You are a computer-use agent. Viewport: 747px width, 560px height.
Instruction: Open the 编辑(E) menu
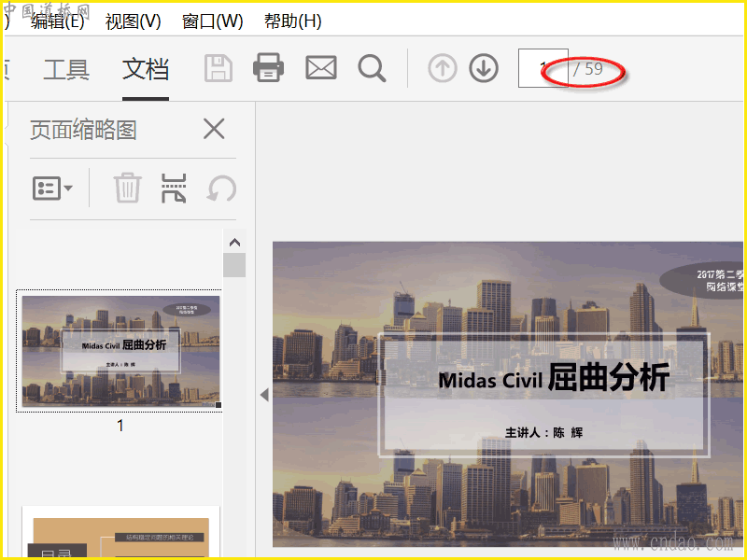(x=58, y=21)
